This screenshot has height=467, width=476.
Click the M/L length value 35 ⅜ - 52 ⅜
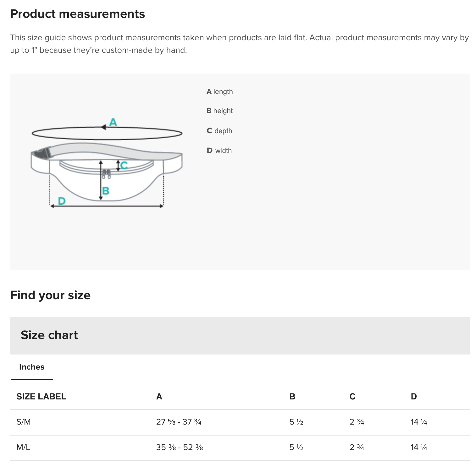(180, 447)
